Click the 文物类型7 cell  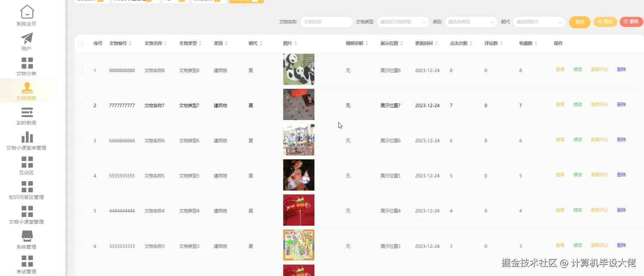point(189,106)
